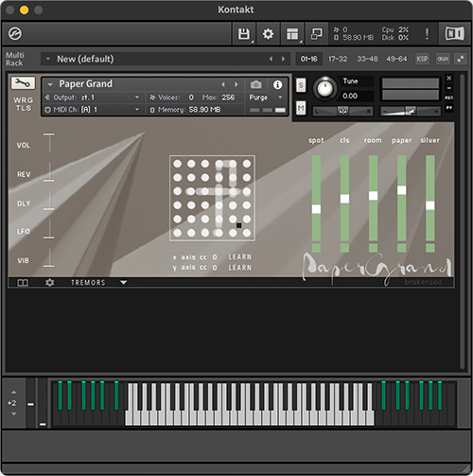The image size is (473, 476).
Task: Toggle the green key-switch at far left of keyboard
Action: (x=60, y=396)
